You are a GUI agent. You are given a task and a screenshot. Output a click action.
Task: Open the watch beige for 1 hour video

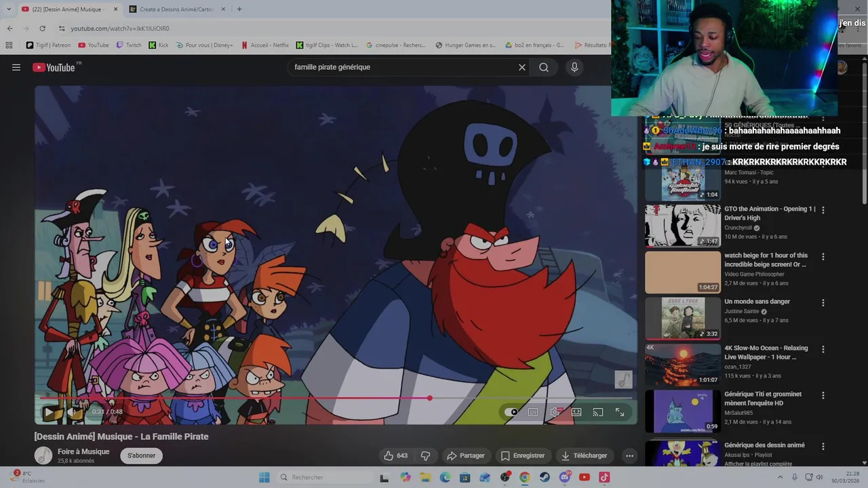click(766, 260)
